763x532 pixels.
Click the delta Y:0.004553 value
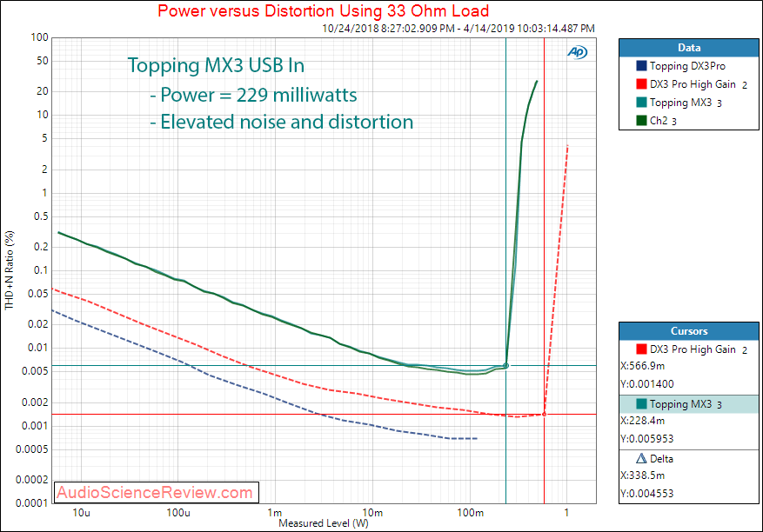(647, 494)
